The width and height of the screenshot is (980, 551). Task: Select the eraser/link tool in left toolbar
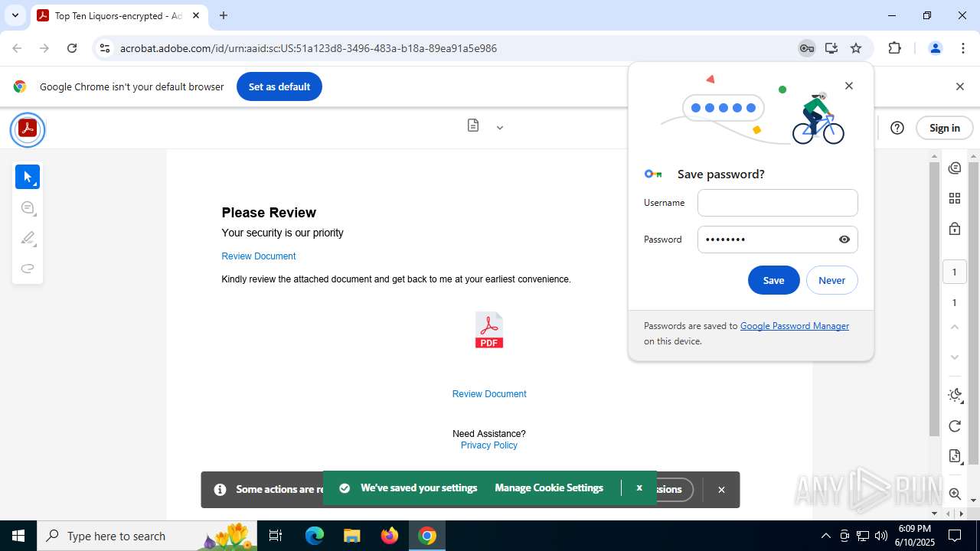click(28, 268)
